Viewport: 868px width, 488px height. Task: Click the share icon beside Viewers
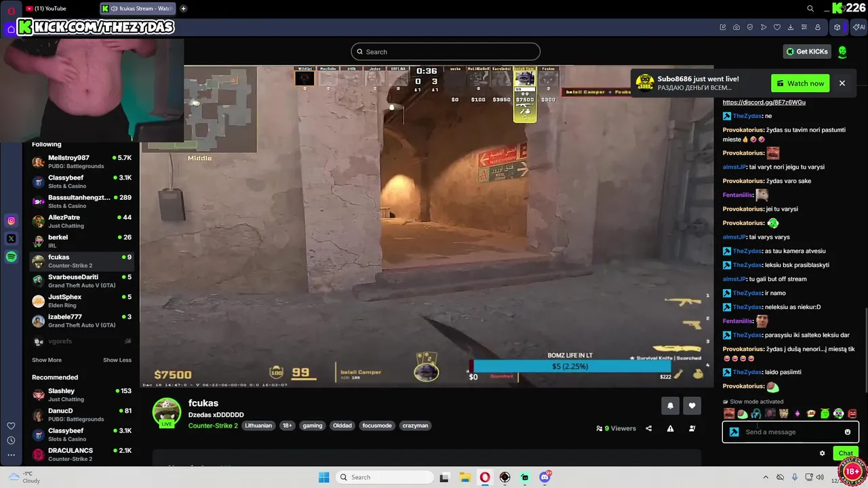(648, 428)
